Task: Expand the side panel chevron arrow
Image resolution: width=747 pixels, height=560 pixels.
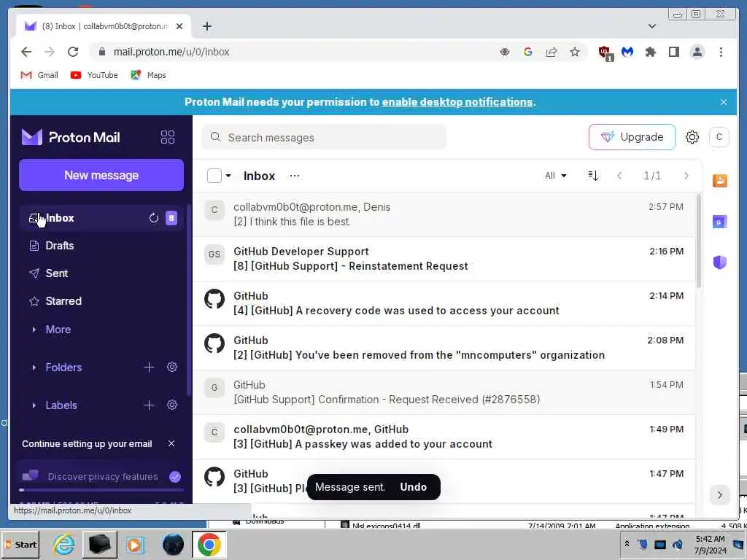Action: [719, 495]
